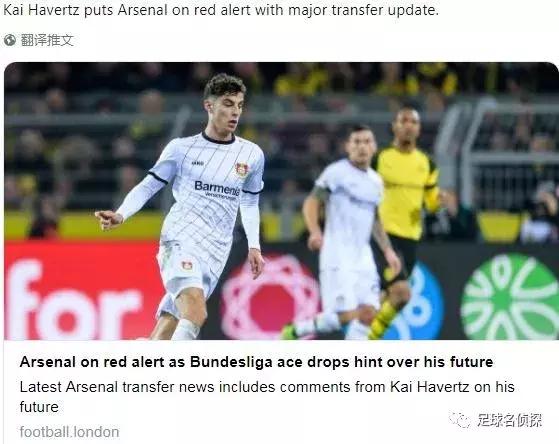Click the crest on the player's shorts
The image size is (559, 444).
coord(187,266)
